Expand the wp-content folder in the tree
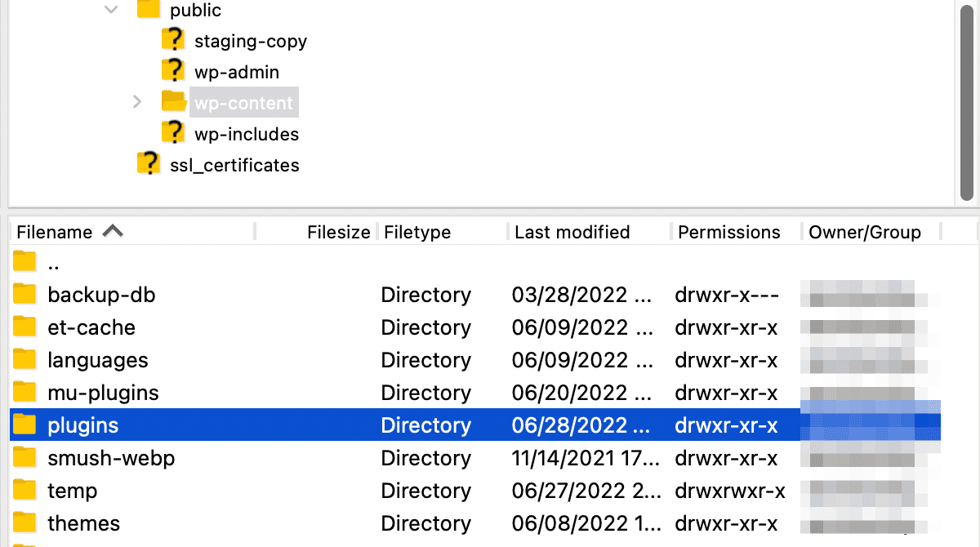980x547 pixels. coord(136,102)
